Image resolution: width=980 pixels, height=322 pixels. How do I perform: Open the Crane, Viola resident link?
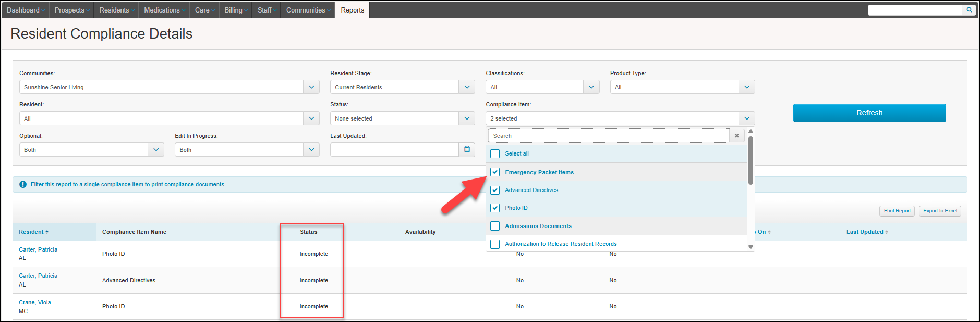coord(35,302)
